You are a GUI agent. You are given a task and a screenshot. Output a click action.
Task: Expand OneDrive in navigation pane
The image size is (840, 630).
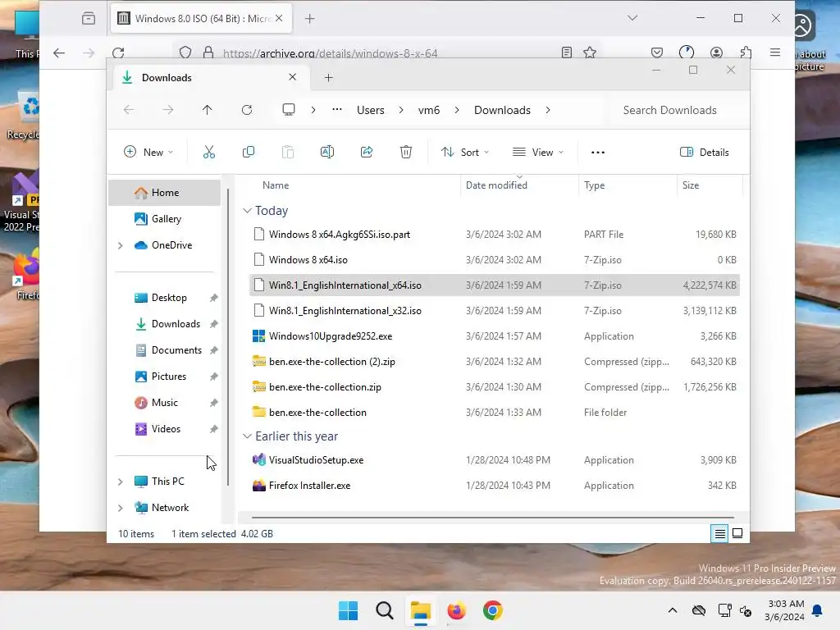pyautogui.click(x=121, y=245)
